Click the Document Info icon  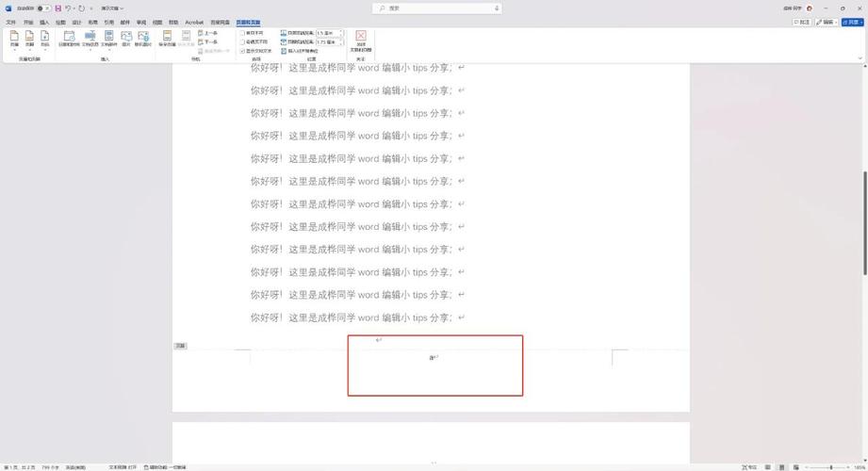point(90,39)
